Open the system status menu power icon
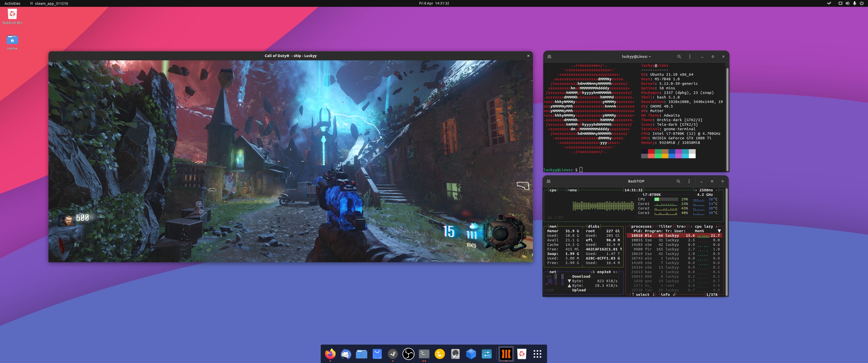 tap(862, 3)
